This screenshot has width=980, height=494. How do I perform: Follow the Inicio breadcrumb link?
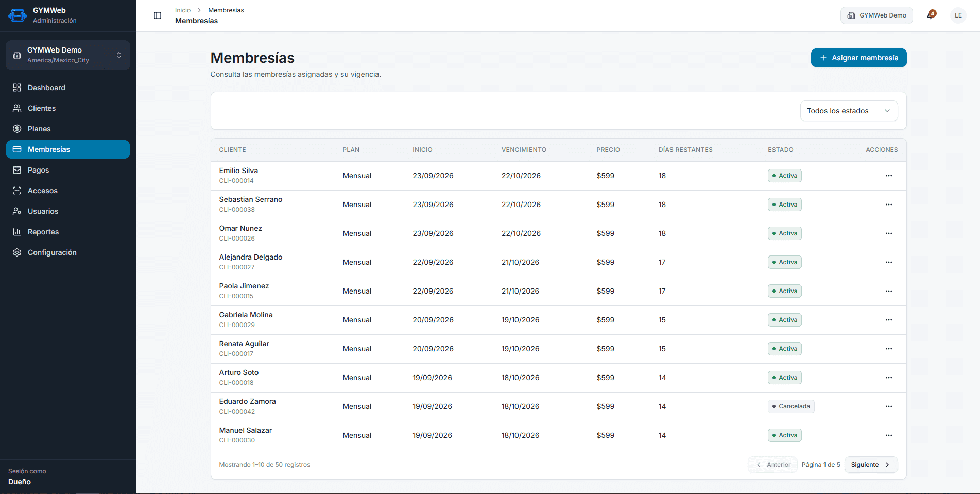pyautogui.click(x=183, y=10)
